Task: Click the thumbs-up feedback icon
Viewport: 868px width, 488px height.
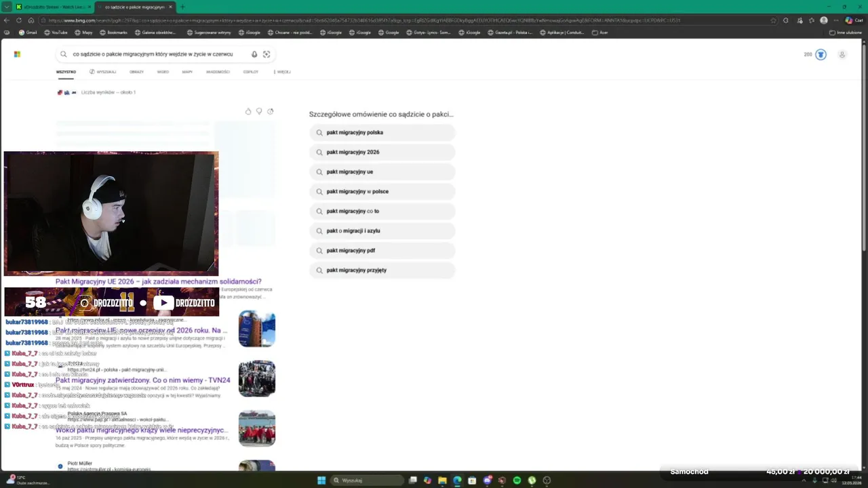Action: [248, 111]
